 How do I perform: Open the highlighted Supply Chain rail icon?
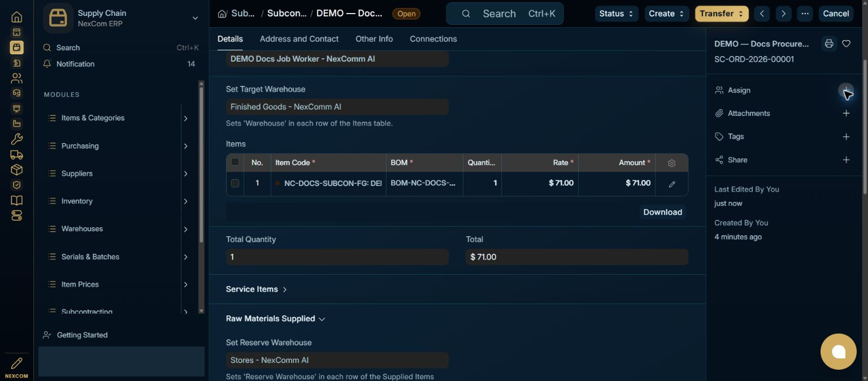16,47
